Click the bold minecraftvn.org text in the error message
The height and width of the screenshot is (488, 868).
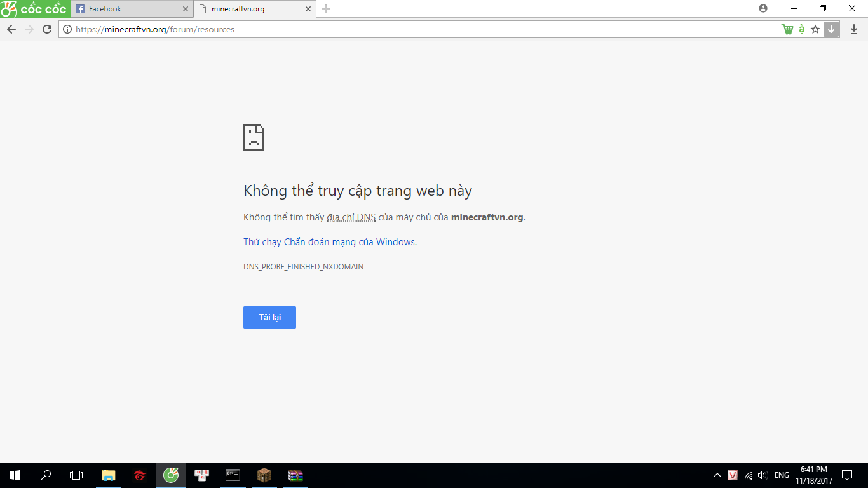tap(487, 217)
